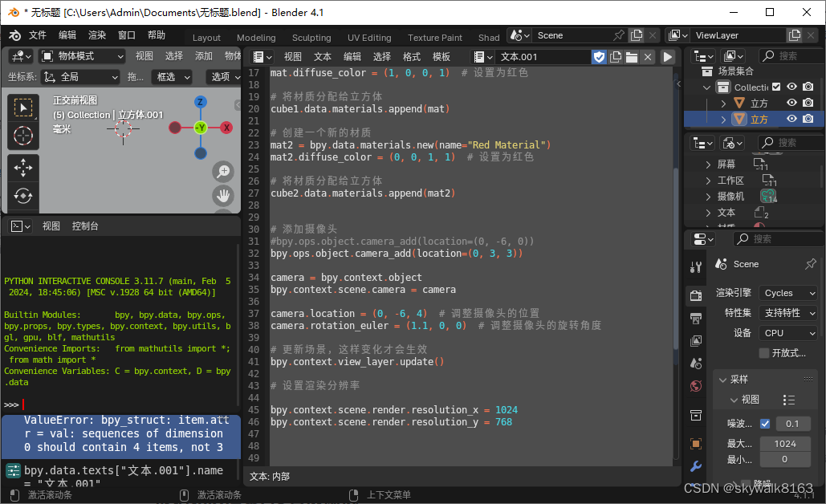Pin the Scene in properties editor
Screen dimensions: 826x504
click(810, 264)
